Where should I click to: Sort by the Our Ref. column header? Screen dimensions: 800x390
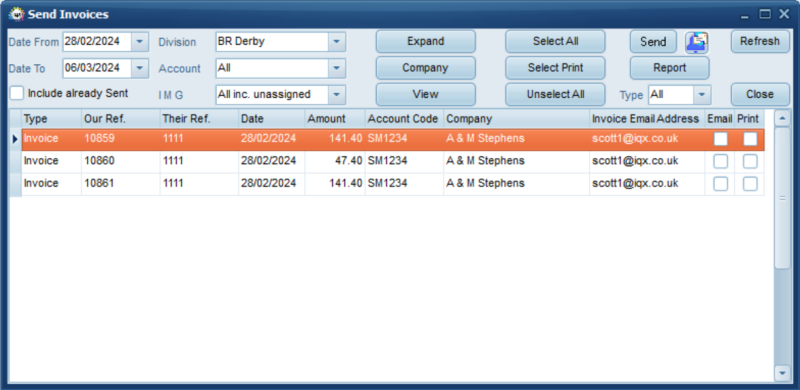[120, 119]
